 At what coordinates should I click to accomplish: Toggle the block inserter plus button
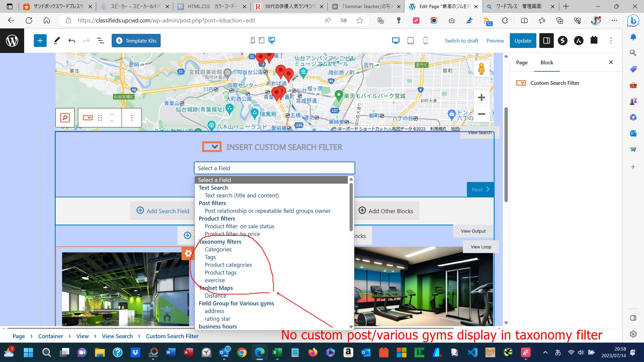(40, 41)
